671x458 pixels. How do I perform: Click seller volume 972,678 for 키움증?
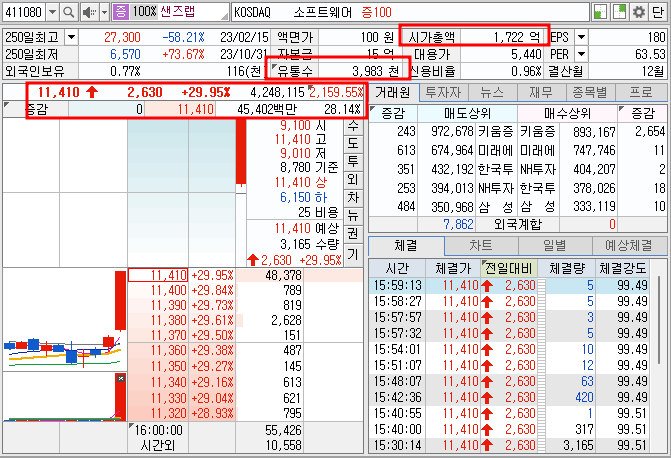452,131
